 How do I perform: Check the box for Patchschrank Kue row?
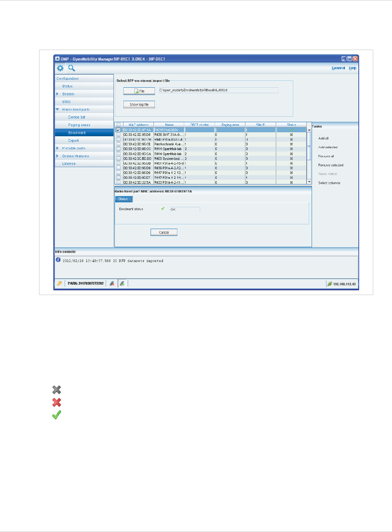pos(118,144)
